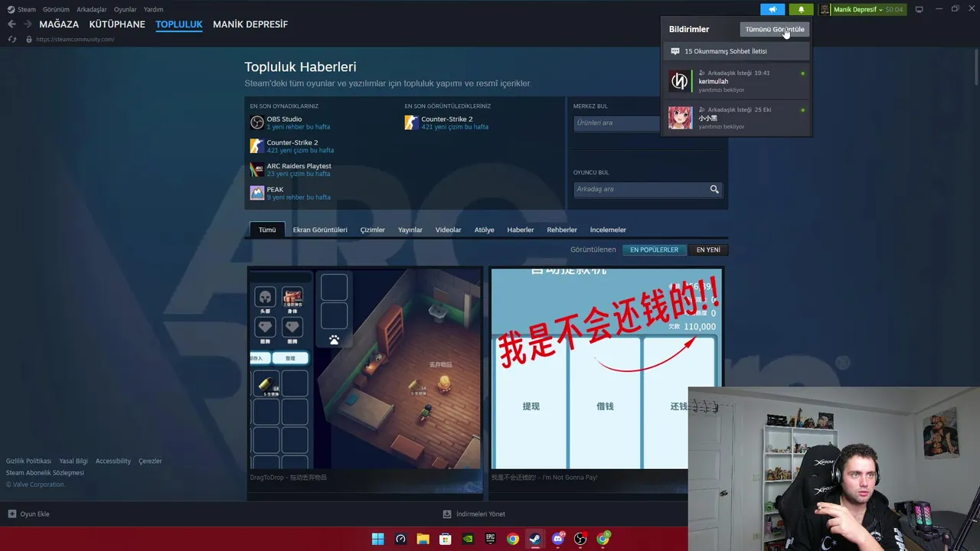Open NVIDIA app from taskbar
Image resolution: width=980 pixels, height=551 pixels.
(x=468, y=539)
